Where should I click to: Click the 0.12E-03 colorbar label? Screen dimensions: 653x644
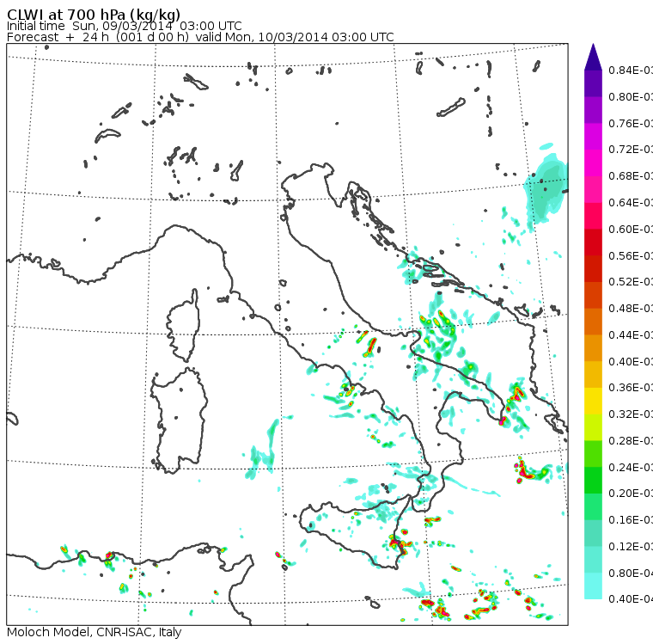tap(631, 547)
